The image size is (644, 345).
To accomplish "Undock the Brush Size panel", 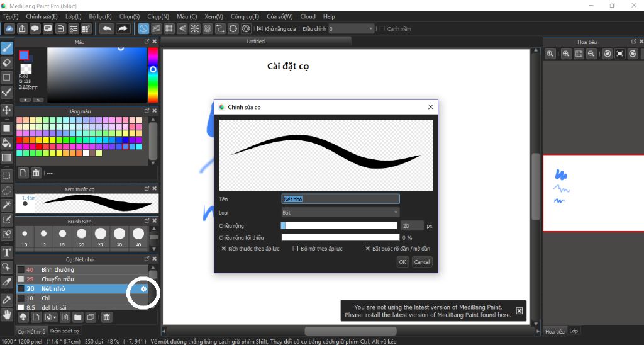I will pyautogui.click(x=147, y=221).
